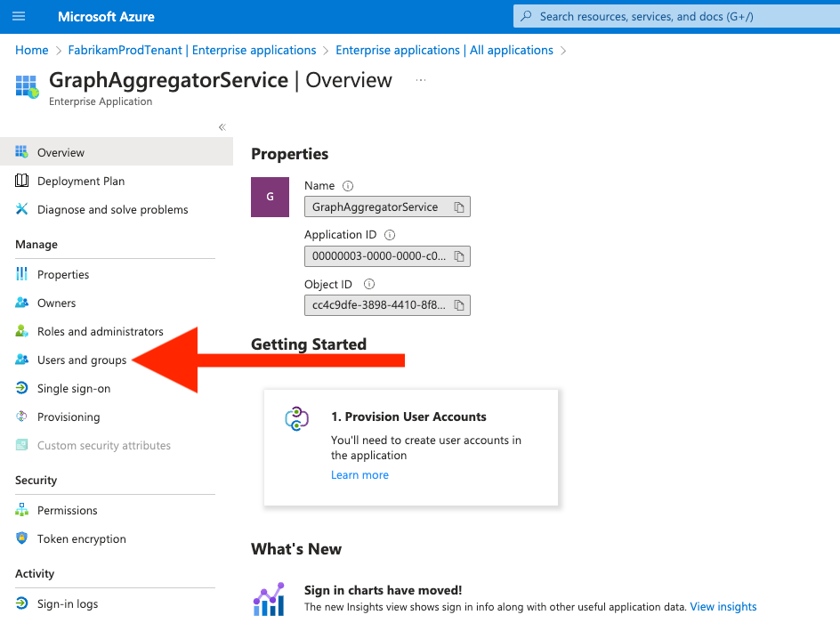The image size is (840, 623).
Task: Show info tooltip for Application ID
Action: click(390, 235)
